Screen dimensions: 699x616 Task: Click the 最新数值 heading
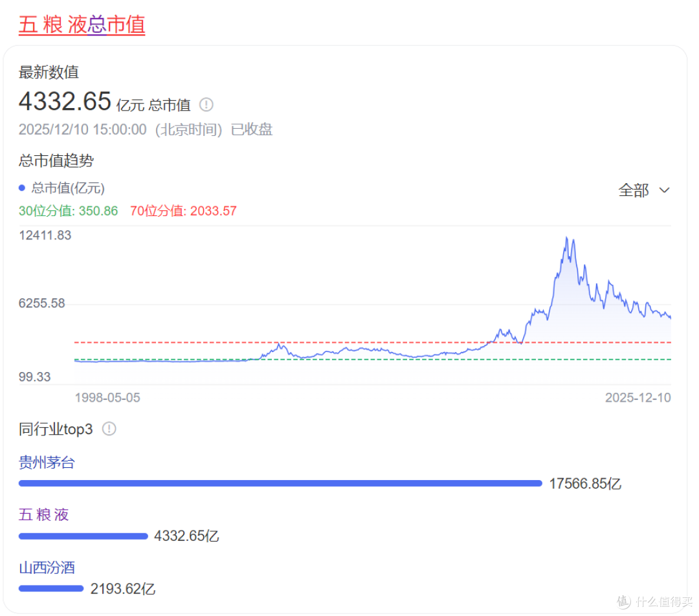point(49,72)
